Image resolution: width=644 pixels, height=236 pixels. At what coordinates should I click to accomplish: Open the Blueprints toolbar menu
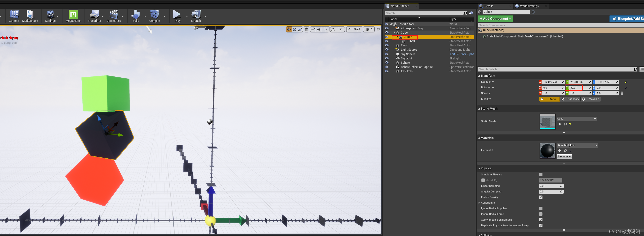[94, 16]
